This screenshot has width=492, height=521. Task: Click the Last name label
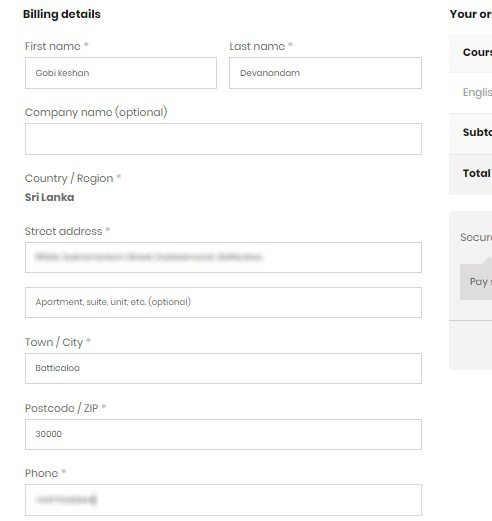[257, 46]
